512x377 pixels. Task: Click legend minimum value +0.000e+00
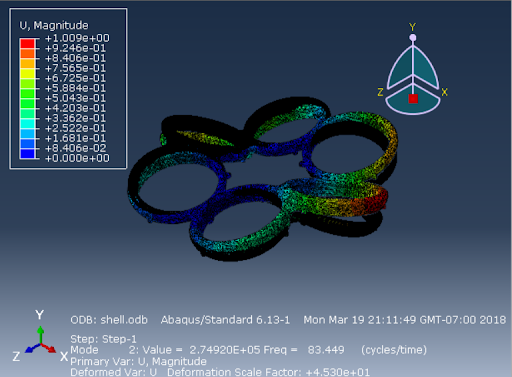click(x=77, y=158)
